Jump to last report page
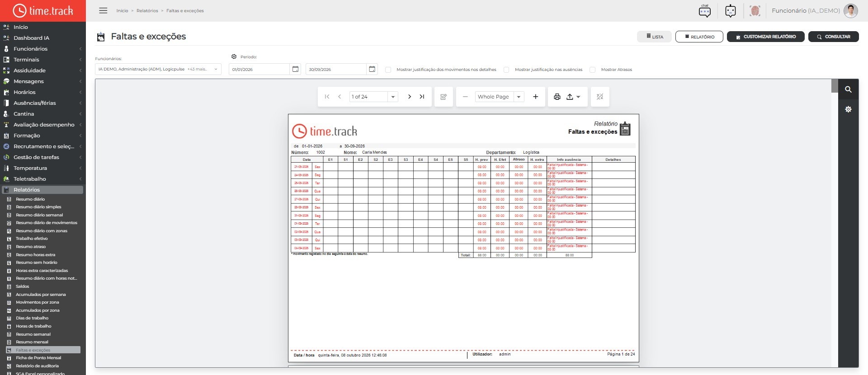This screenshot has height=375, width=868. coord(422,97)
